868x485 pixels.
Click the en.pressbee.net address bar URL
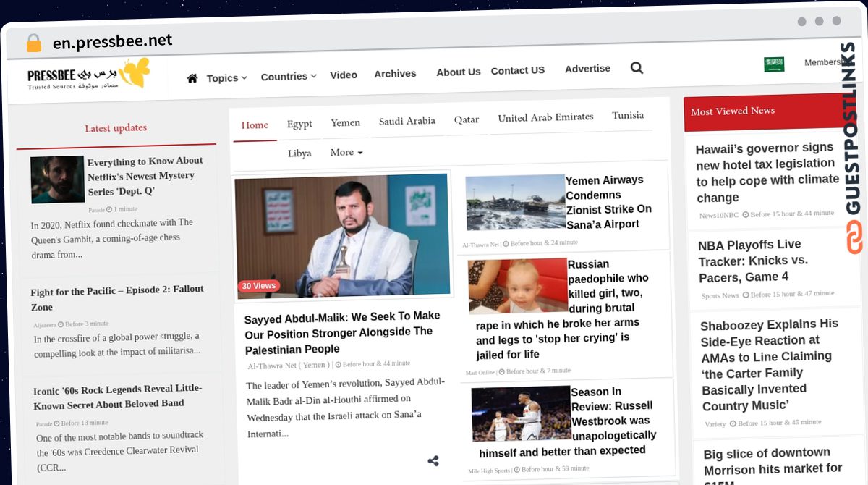(x=113, y=42)
